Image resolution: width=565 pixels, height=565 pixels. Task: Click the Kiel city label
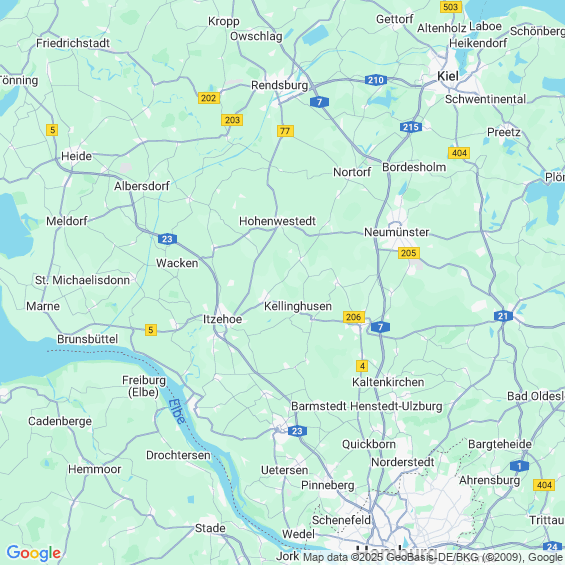point(448,76)
